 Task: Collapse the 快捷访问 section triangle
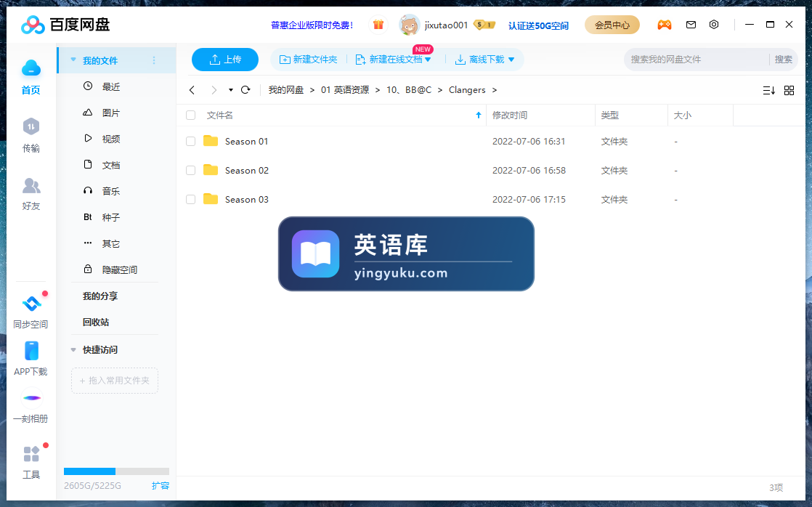pos(73,349)
